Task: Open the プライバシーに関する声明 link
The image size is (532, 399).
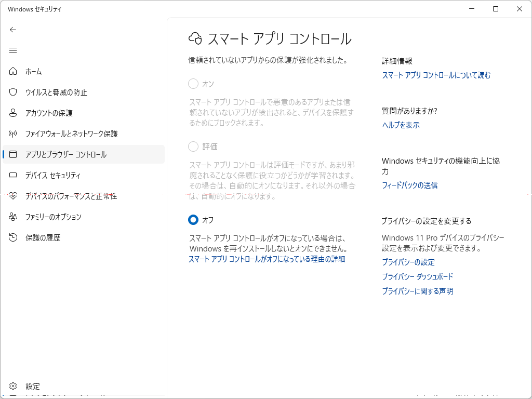Action: (x=418, y=291)
